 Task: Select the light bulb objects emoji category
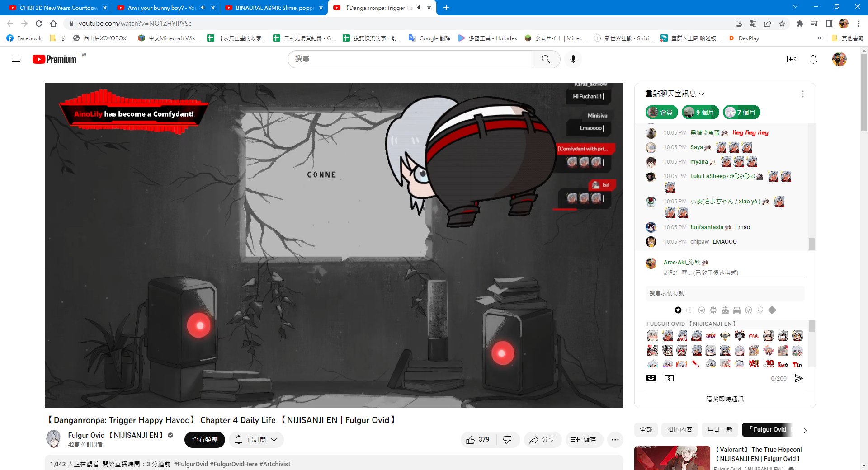click(760, 310)
